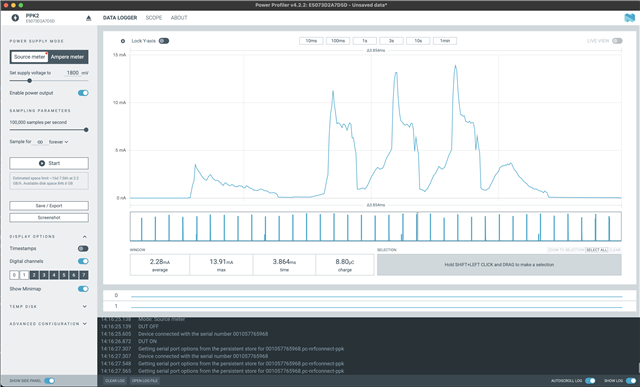Turn on the Timestamps toggle
The width and height of the screenshot is (640, 387).
[x=83, y=249]
